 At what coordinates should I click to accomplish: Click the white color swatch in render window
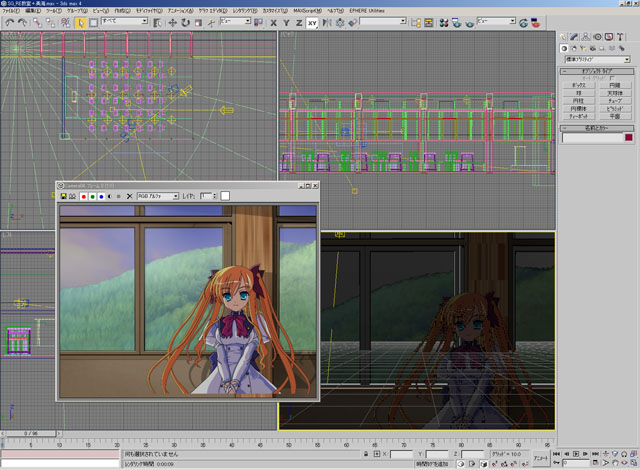[225, 196]
